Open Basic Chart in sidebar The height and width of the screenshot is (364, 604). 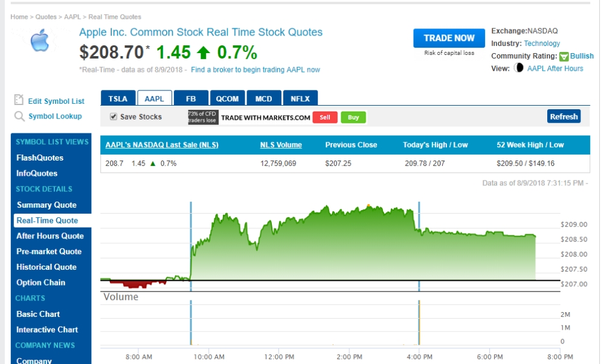[x=38, y=314]
